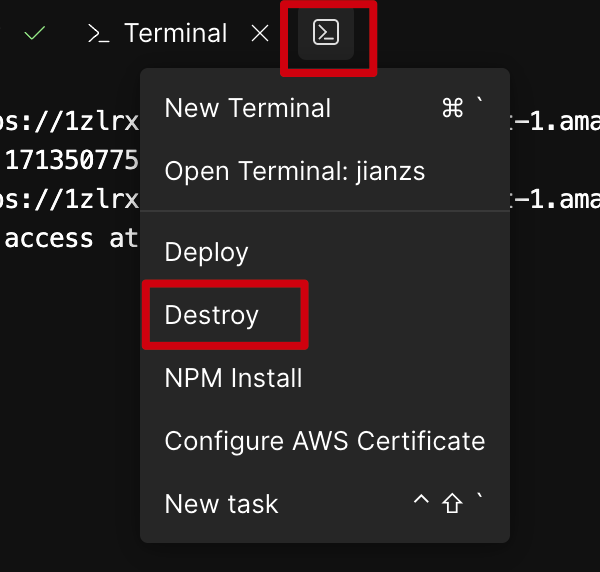The width and height of the screenshot is (600, 572).
Task: Select the New task option
Action: (221, 504)
